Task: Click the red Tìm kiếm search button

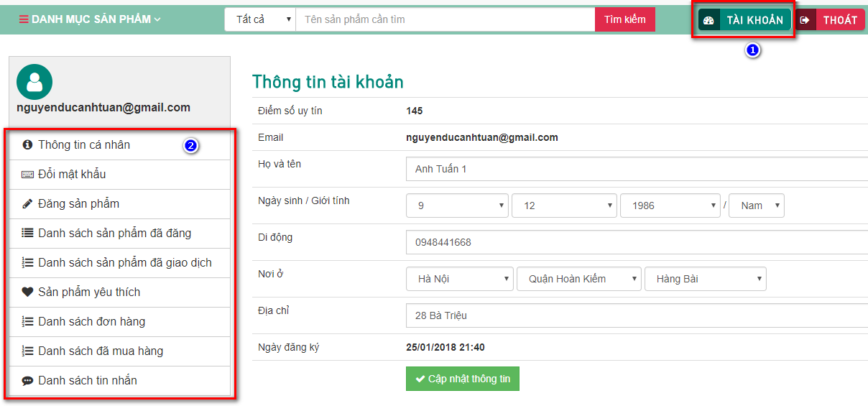Action: tap(624, 19)
